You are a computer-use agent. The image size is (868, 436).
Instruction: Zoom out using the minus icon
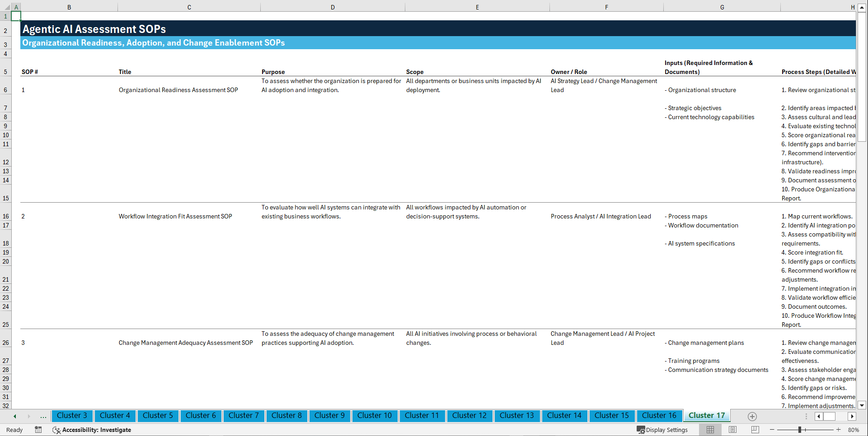tap(773, 430)
